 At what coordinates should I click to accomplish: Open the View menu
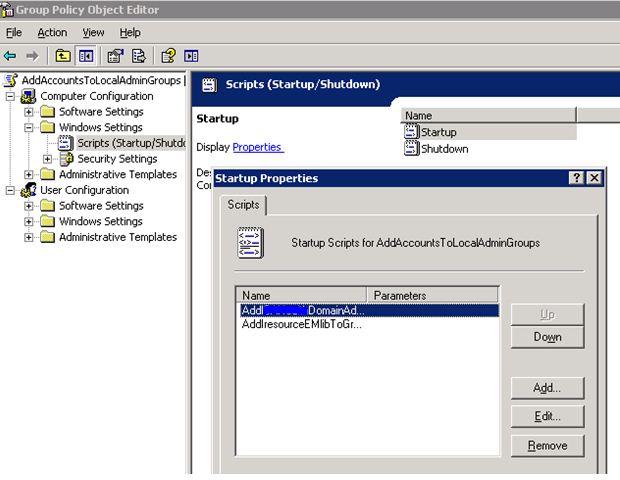[x=93, y=33]
